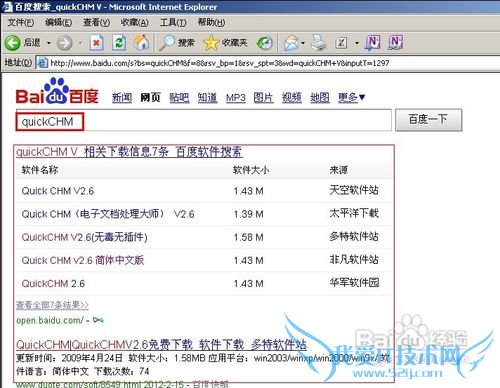This screenshot has height=388, width=500.
Task: Stop page loading with red X icon
Action: (x=96, y=43)
